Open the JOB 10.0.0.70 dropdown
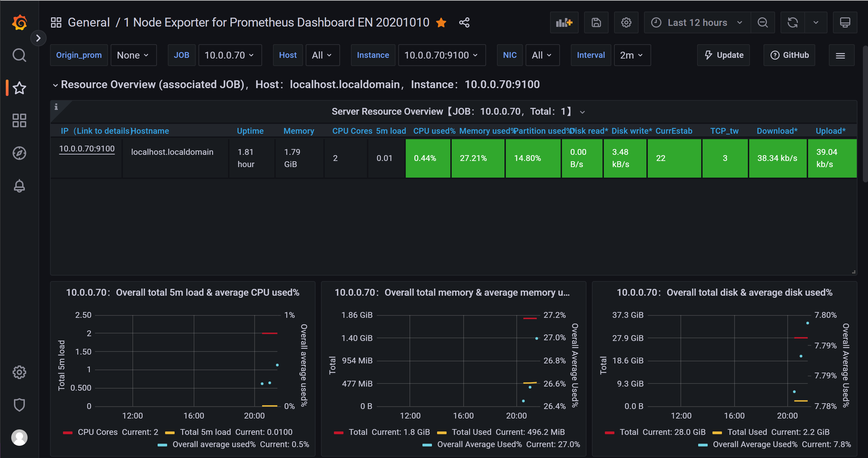The image size is (868, 458). 230,55
